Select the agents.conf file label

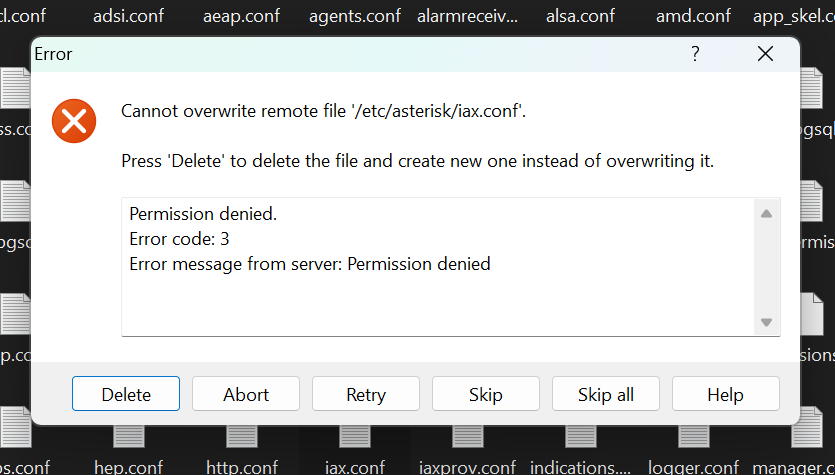(355, 17)
